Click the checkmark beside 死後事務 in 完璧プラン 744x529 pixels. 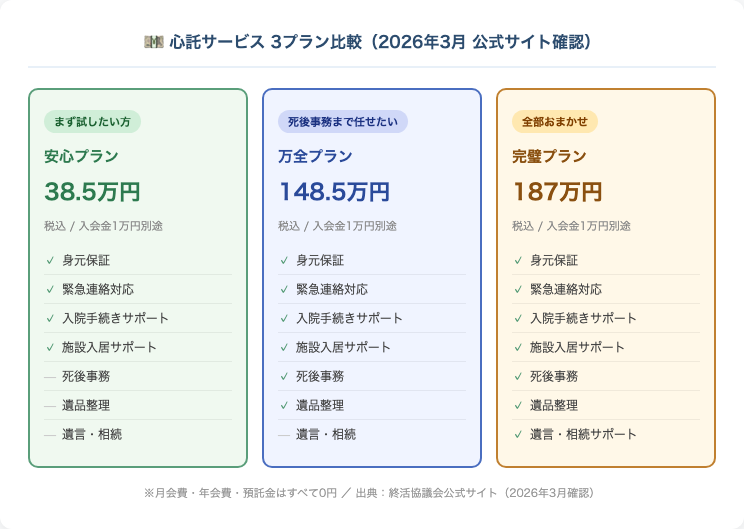[x=518, y=376]
